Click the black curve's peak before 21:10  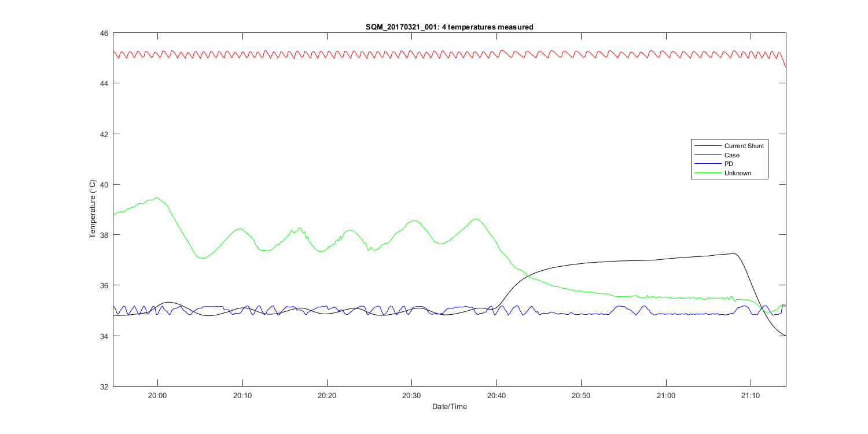pyautogui.click(x=734, y=253)
